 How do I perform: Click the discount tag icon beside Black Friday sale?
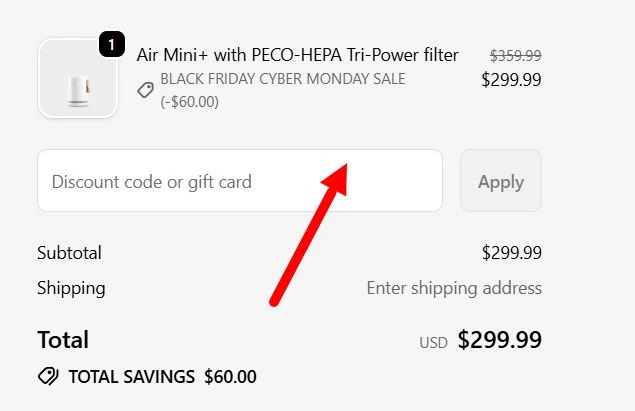click(x=146, y=90)
